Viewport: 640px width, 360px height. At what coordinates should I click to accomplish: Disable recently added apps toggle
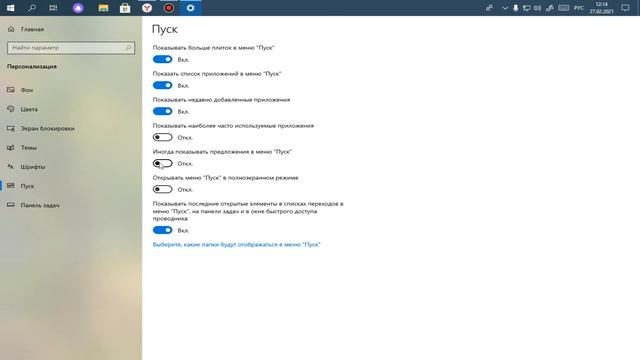pos(162,111)
